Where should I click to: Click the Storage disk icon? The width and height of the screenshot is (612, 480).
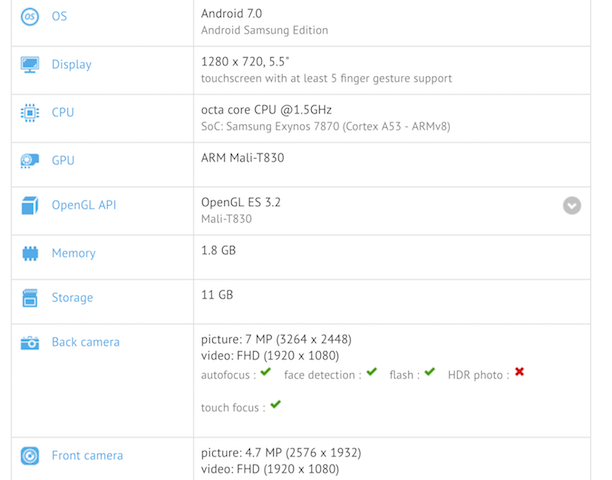pos(30,298)
